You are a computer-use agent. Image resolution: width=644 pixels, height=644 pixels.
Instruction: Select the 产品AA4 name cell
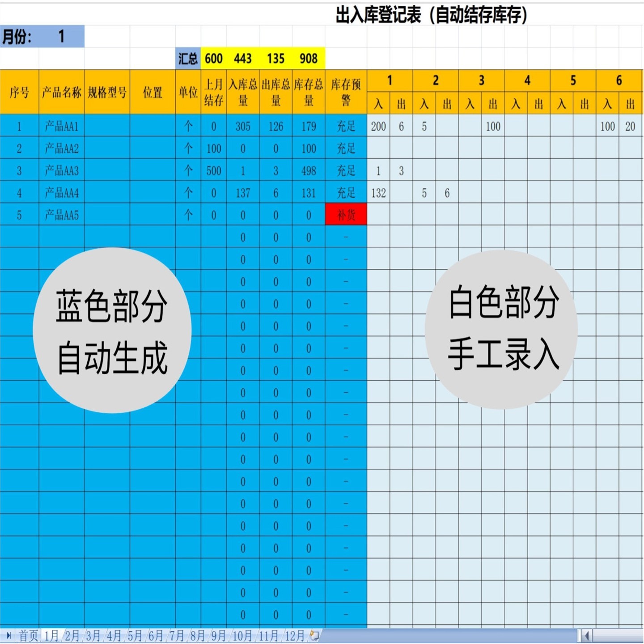point(62,193)
